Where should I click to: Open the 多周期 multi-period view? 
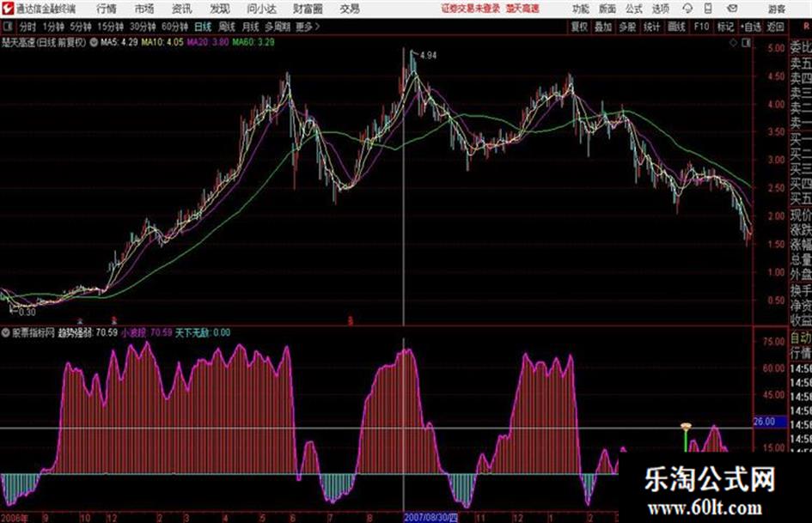coord(278,27)
